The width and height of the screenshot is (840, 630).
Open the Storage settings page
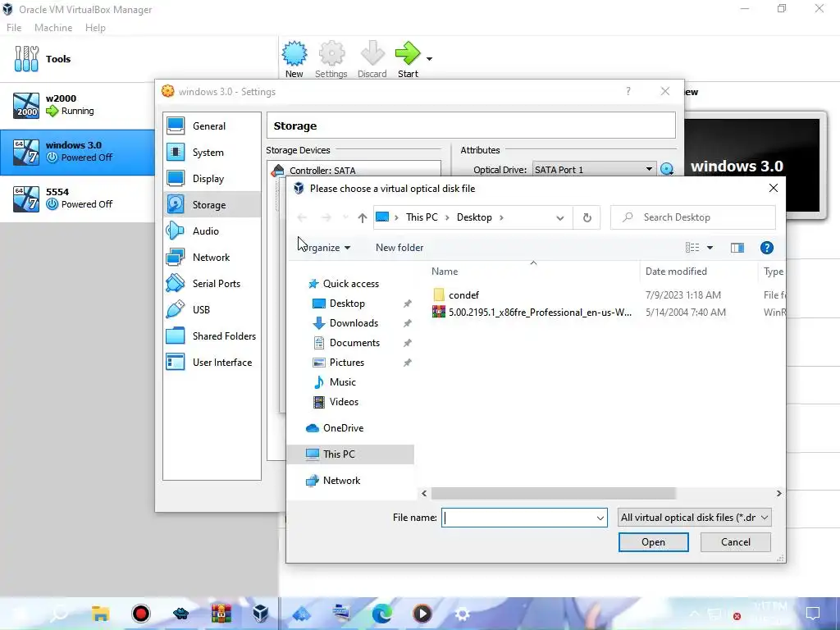pyautogui.click(x=212, y=204)
